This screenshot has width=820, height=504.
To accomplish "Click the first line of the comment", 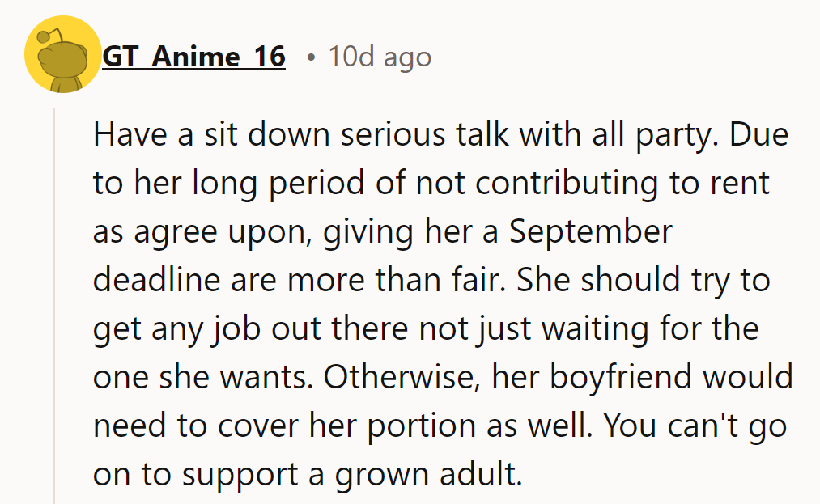I will click(x=441, y=134).
